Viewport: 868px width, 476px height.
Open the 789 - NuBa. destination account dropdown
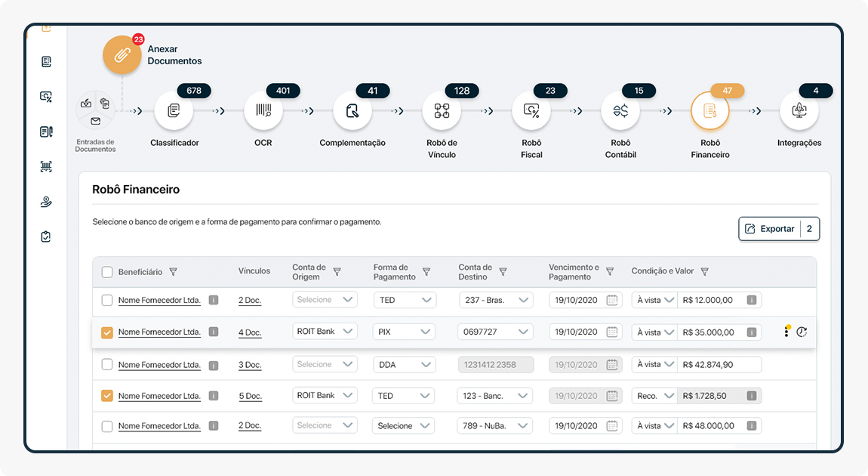pyautogui.click(x=495, y=426)
